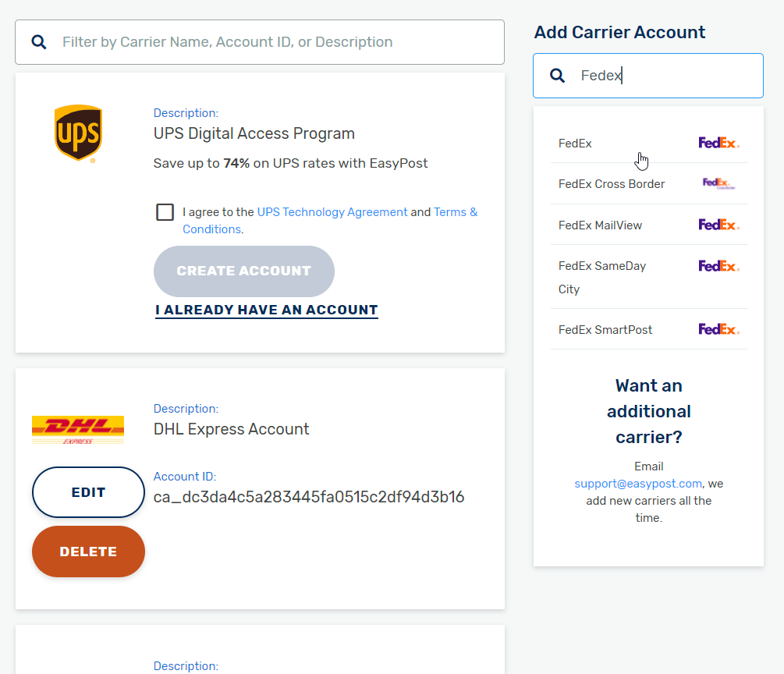Select FedEx from the carrier results

click(x=648, y=143)
